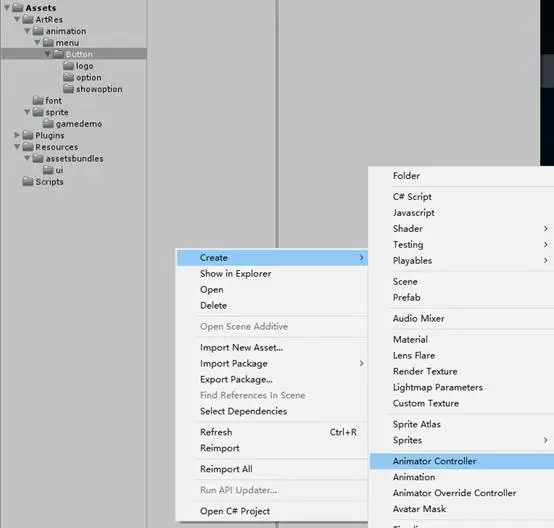
Task: Click the Plugins folder icon
Action: point(28,135)
